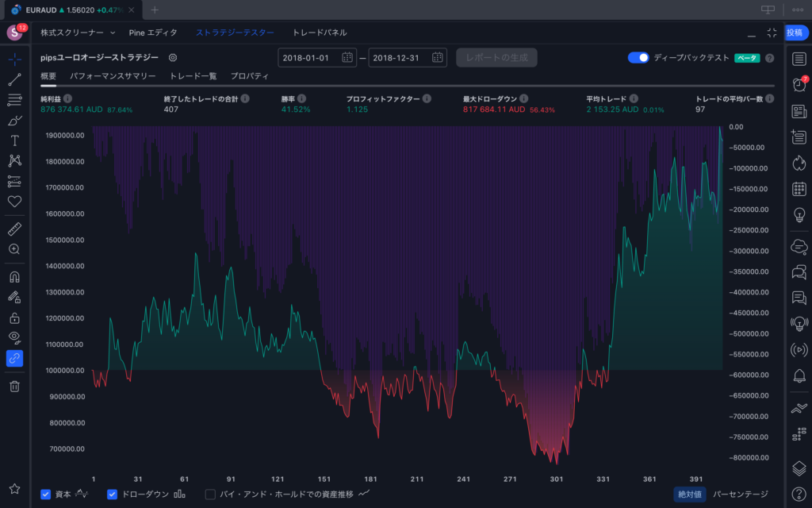
Task: Open the start date calendar picker
Action: 347,57
